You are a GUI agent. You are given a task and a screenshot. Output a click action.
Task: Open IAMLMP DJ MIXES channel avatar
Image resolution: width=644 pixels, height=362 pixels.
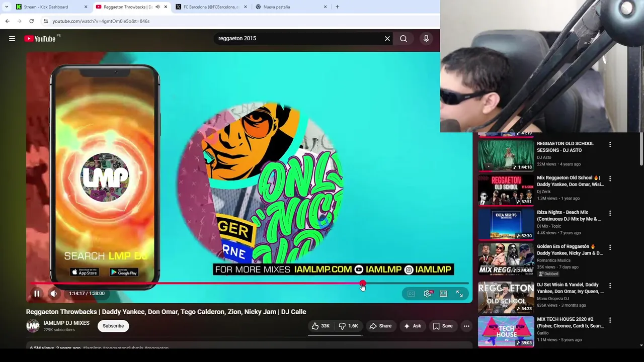tap(33, 326)
